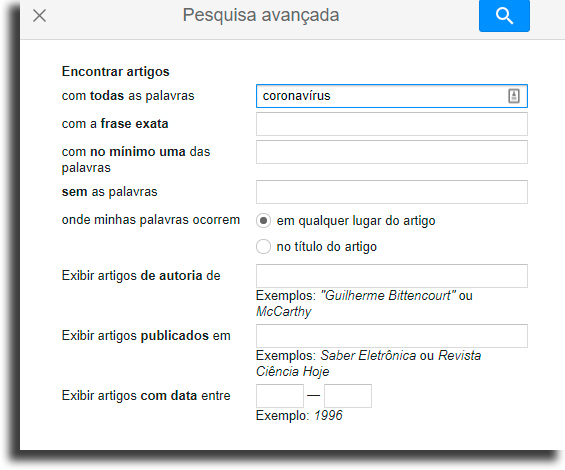Screen dimensions: 565x470
Task: Click the 'Exibir artigos com data entre' label
Action: (x=146, y=396)
